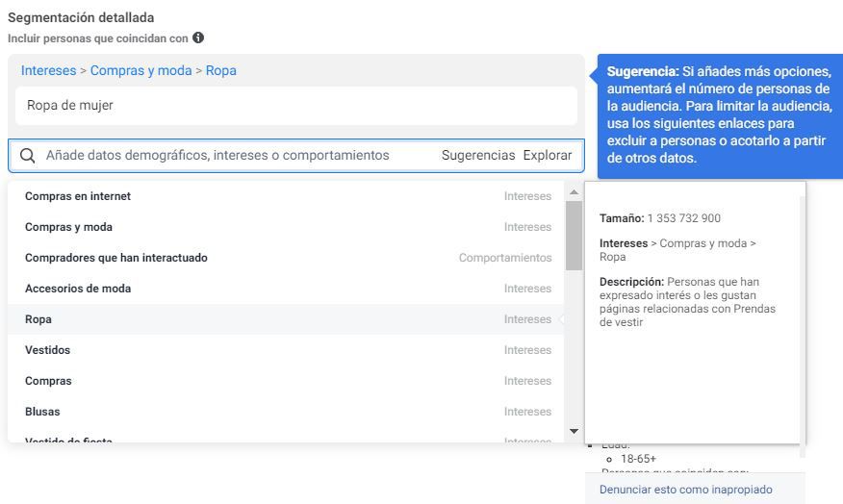This screenshot has width=843, height=504.
Task: Click the 'Segmentación detallada' heading
Action: tap(81, 17)
